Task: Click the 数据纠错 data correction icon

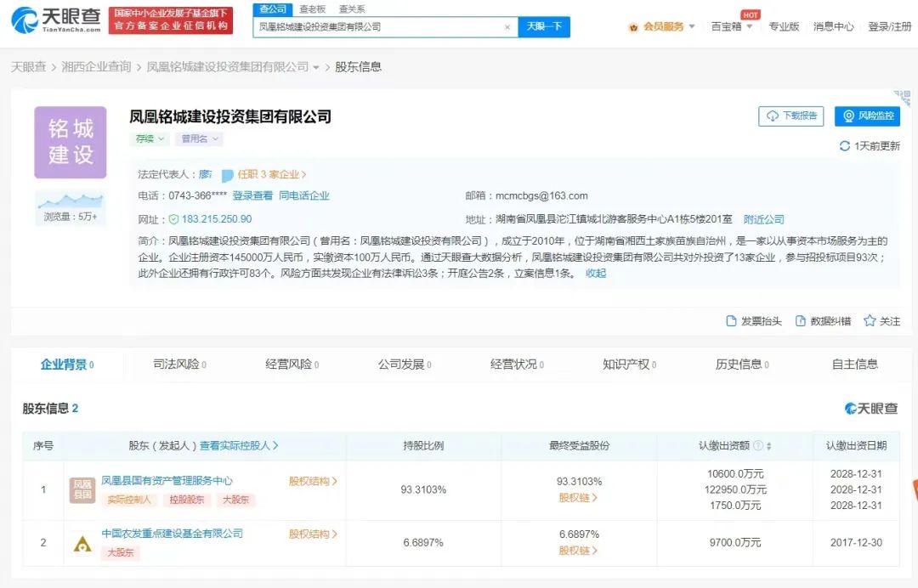Action: click(x=800, y=321)
